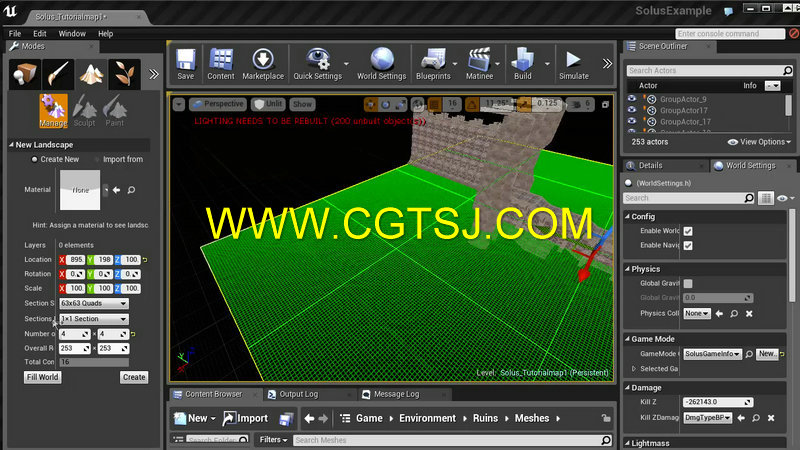
Task: Expand Selected GameMode row
Action: point(634,368)
